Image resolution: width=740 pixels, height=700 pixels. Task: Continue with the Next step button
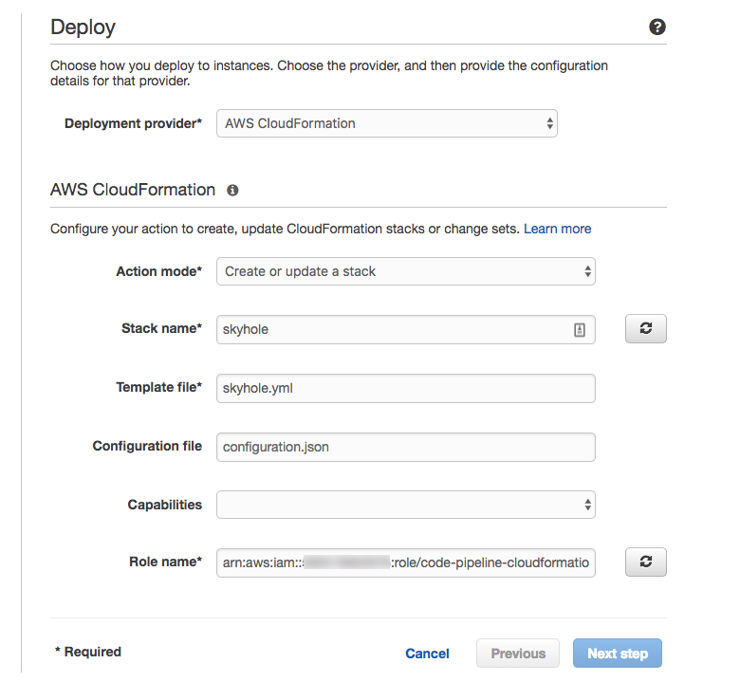point(618,654)
